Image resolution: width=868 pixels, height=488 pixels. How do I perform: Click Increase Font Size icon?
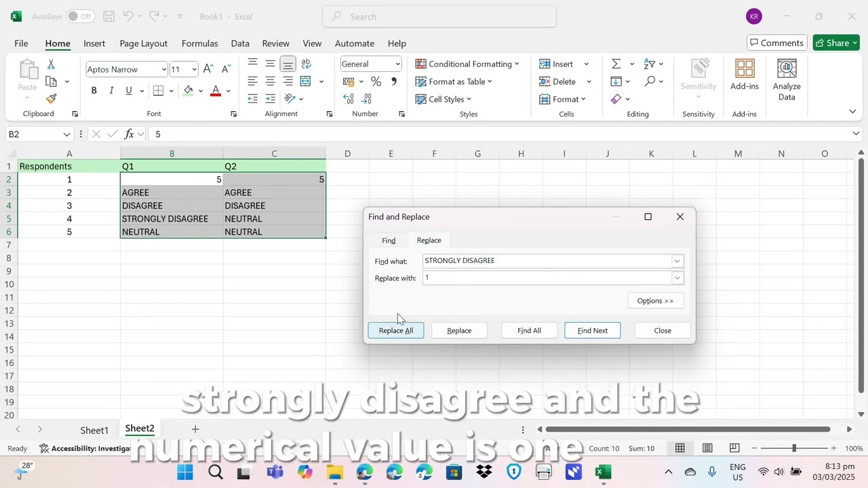(x=209, y=69)
